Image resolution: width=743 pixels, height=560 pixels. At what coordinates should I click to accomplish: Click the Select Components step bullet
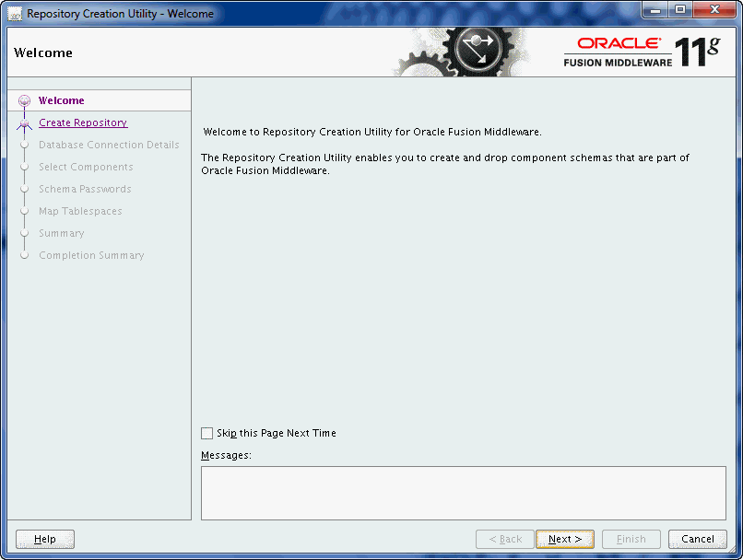pyautogui.click(x=24, y=167)
